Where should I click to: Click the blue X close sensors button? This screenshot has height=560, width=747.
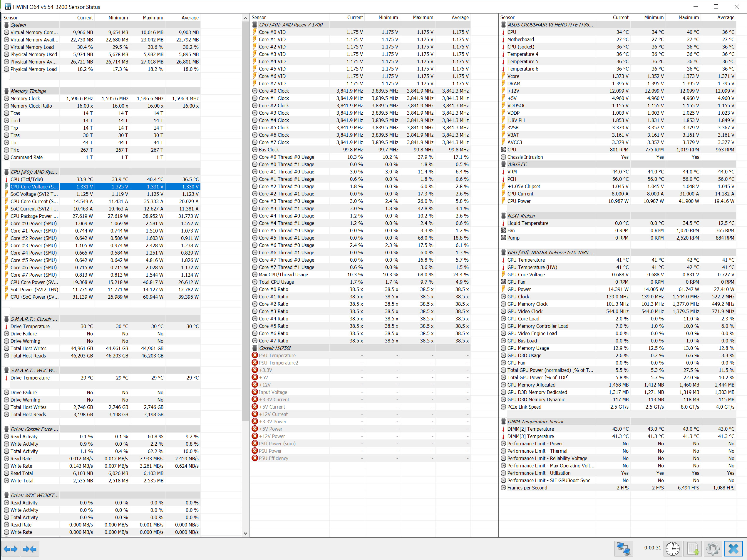pos(733,549)
